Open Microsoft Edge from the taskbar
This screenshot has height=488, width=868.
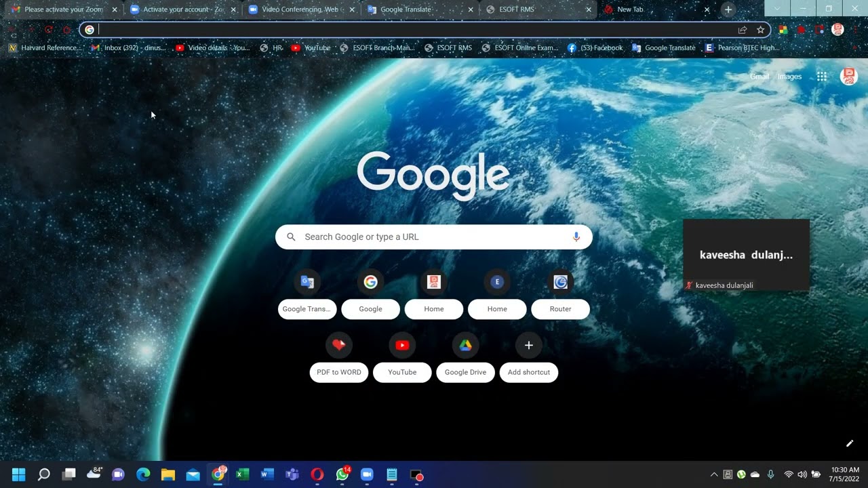(143, 474)
